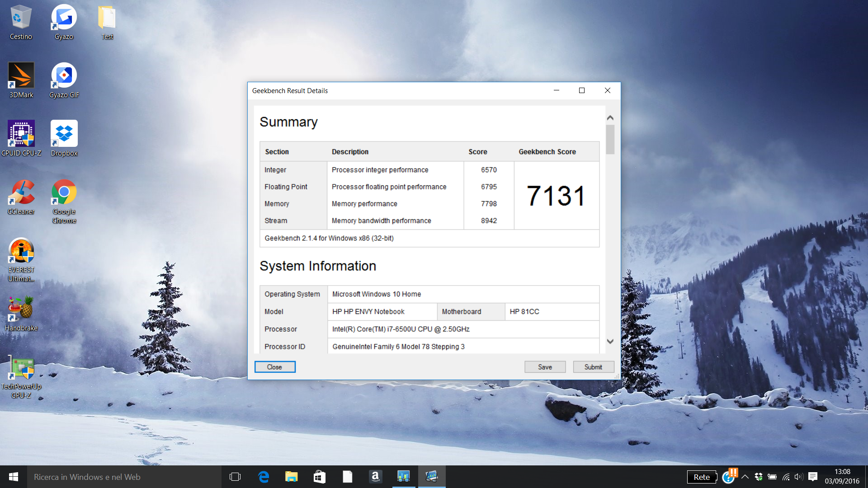Select the Dropbox desktop shortcut

(x=64, y=139)
